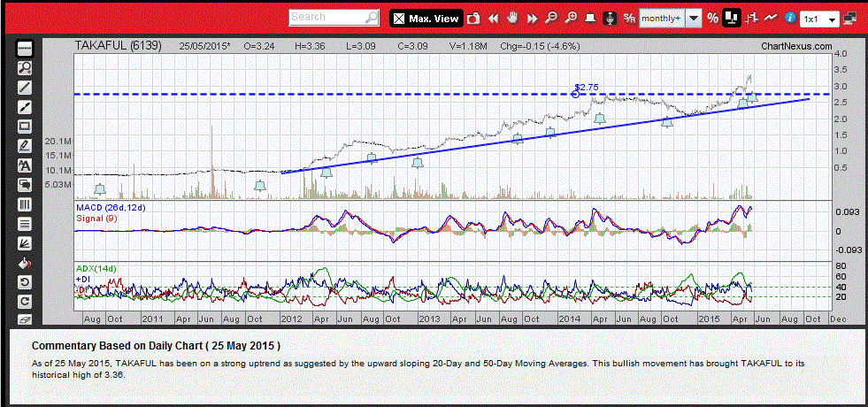
Task: Click the 2014 label on the time axis
Action: [569, 319]
